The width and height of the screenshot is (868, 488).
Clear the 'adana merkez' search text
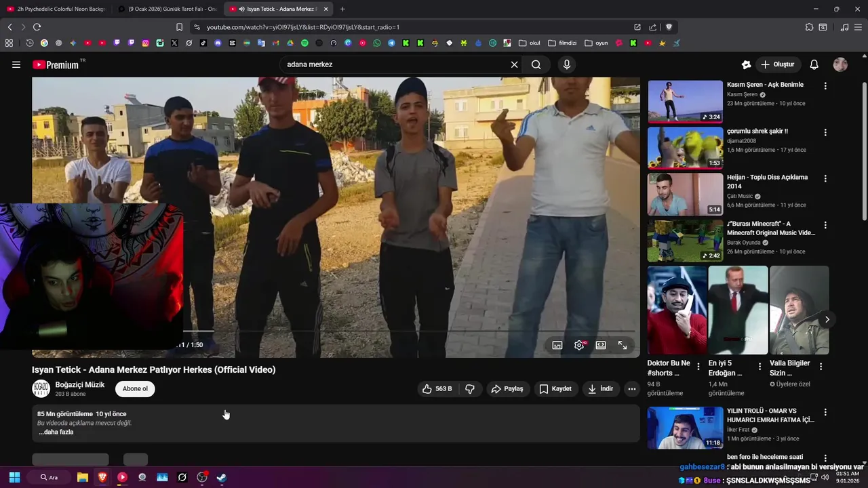point(514,64)
